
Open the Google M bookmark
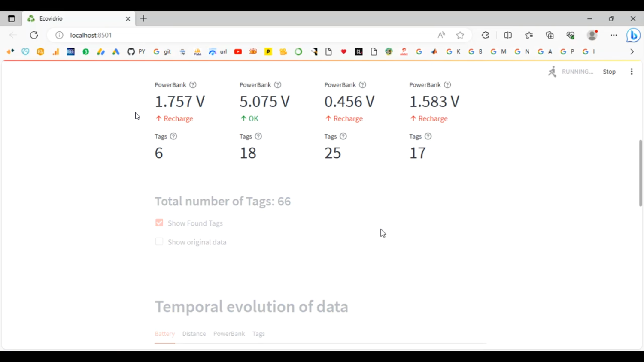(x=498, y=52)
